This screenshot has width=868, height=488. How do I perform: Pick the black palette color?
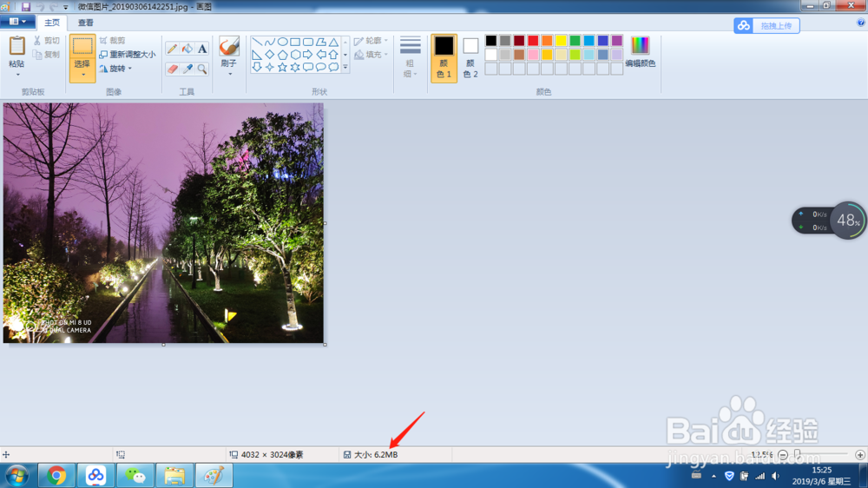click(x=491, y=41)
